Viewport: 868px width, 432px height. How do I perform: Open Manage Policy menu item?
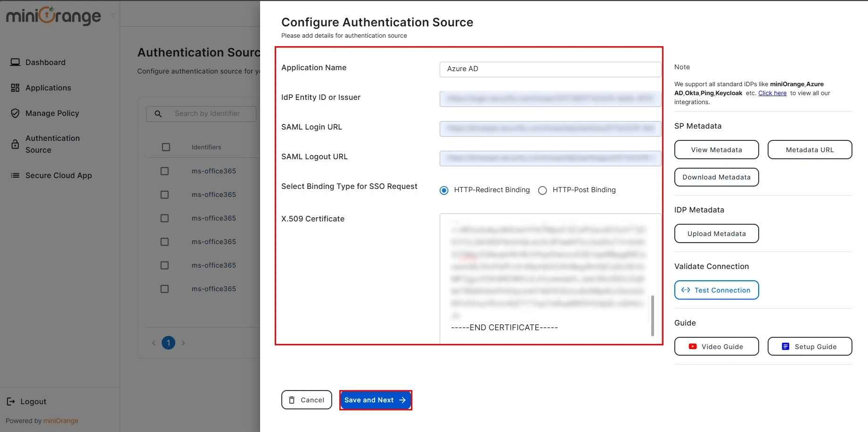(x=52, y=113)
